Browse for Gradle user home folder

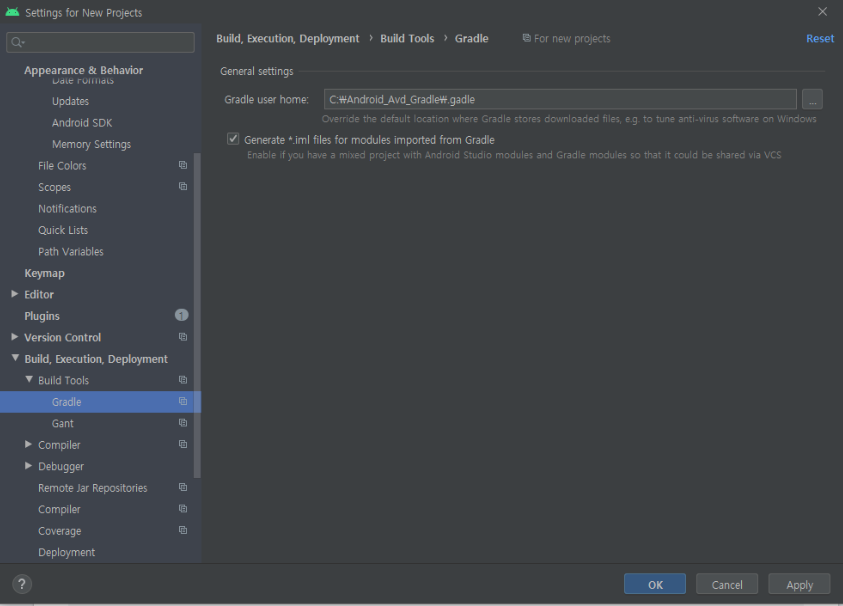coord(812,99)
